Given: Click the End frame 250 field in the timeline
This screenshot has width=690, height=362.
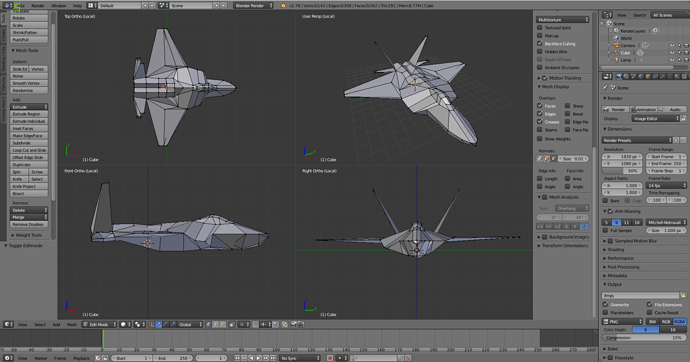Looking at the screenshot, I should point(172,358).
